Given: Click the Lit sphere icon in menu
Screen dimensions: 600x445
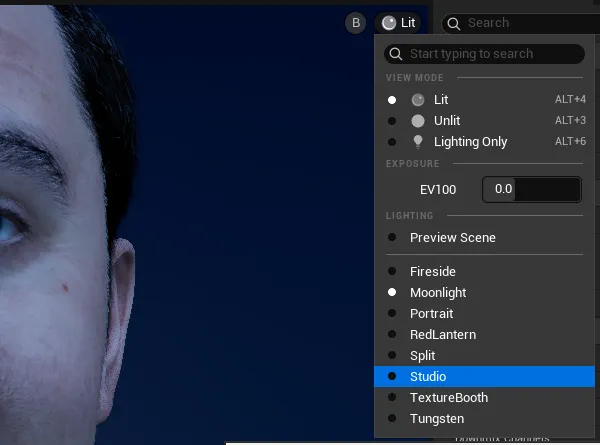Looking at the screenshot, I should pos(418,100).
